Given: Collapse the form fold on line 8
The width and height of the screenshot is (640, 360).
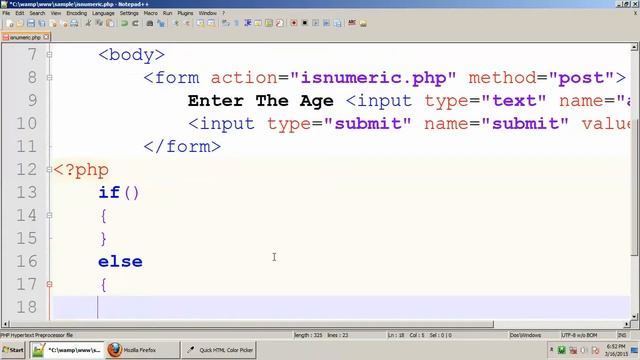Looking at the screenshot, I should click(x=49, y=78).
